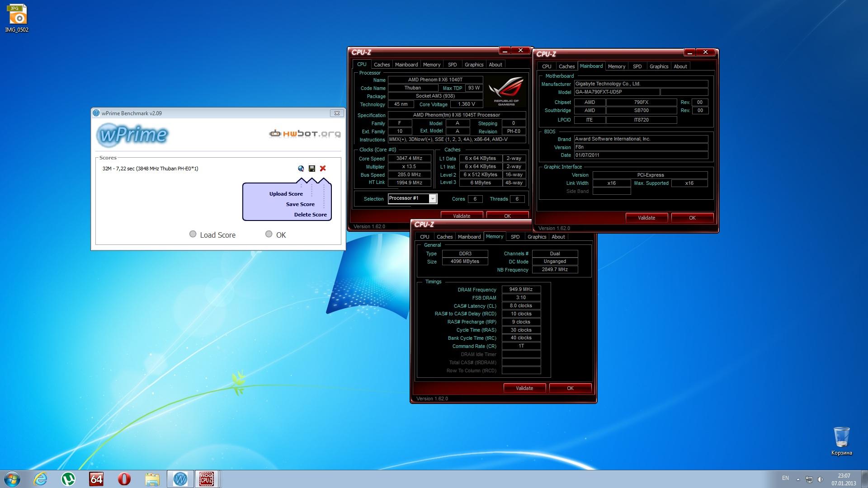
Task: Open the Processor #1 selection dropdown
Action: [433, 199]
